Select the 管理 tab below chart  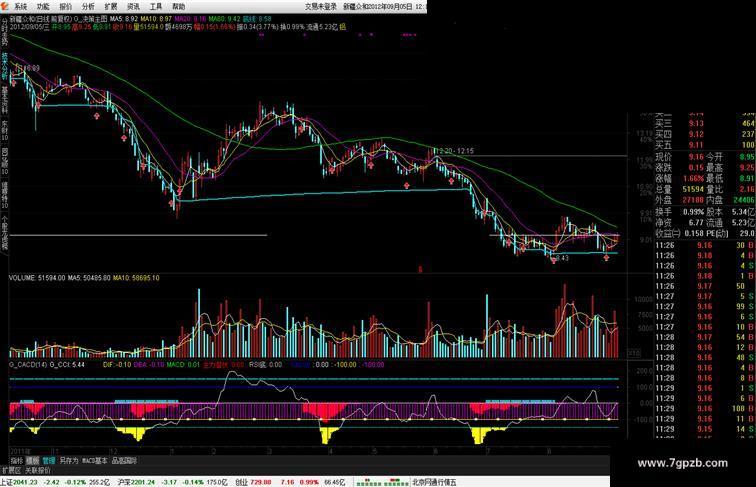49,461
